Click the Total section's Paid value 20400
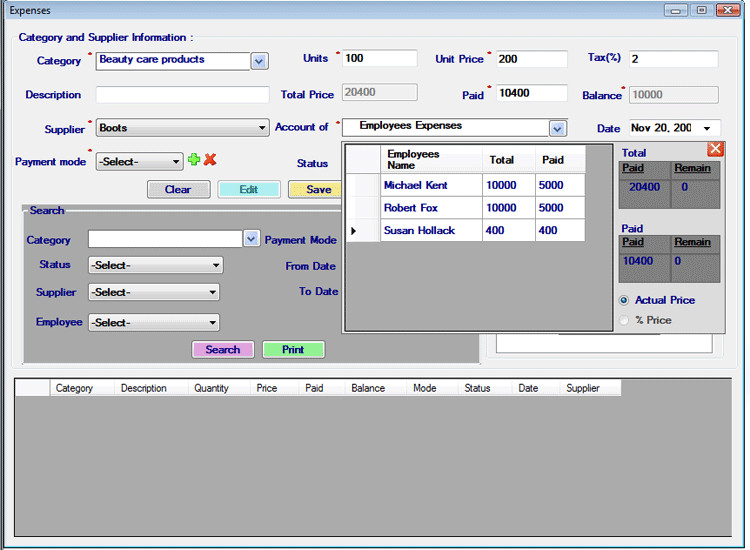Image resolution: width=750 pixels, height=550 pixels. point(644,187)
